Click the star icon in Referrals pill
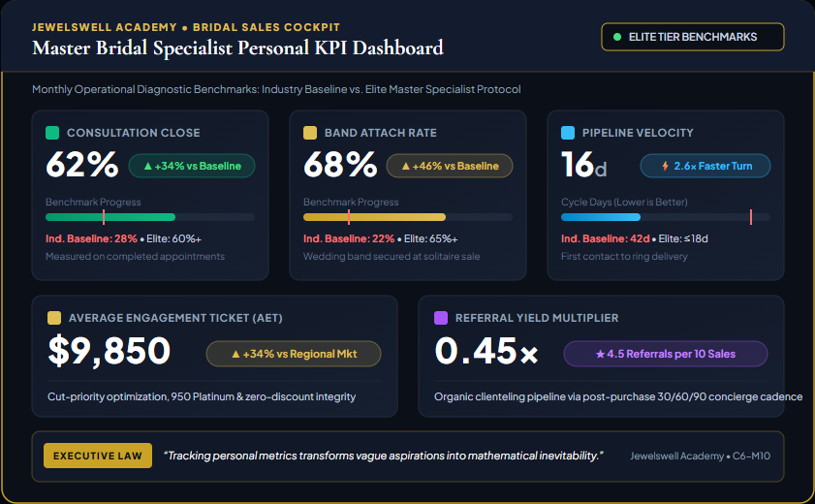Image resolution: width=815 pixels, height=504 pixels. 600,354
